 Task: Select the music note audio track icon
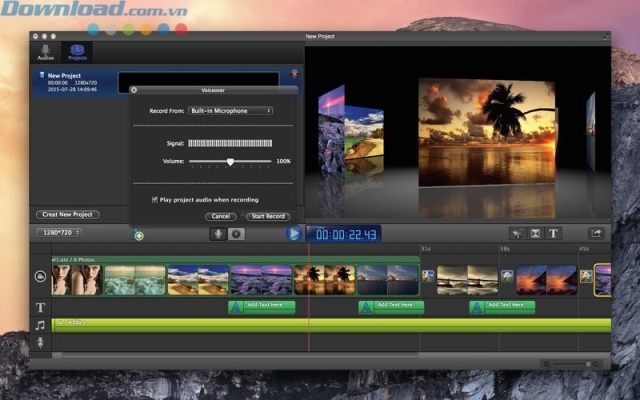41,325
